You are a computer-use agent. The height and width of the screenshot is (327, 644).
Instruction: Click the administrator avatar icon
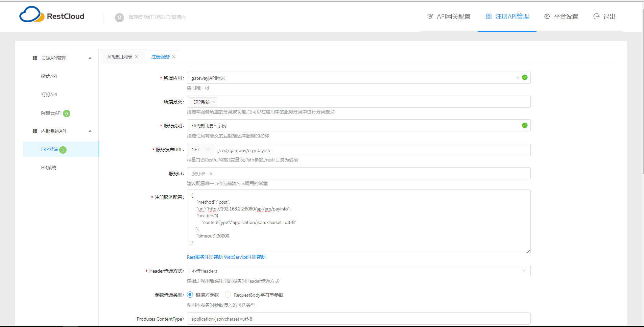pyautogui.click(x=119, y=18)
